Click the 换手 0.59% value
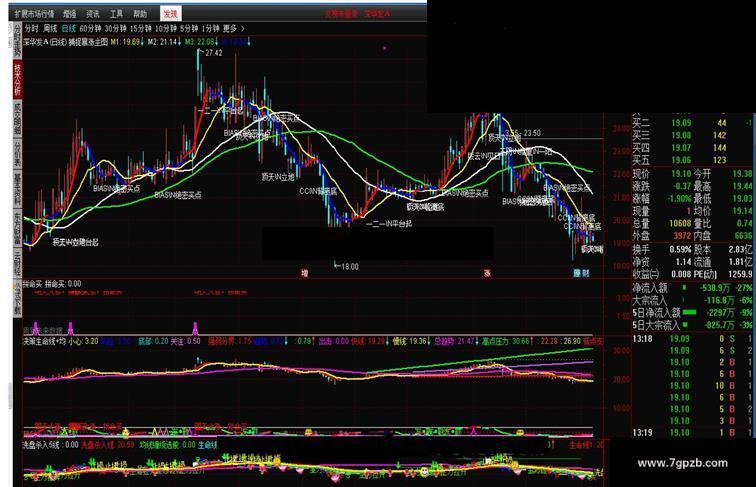This screenshot has height=487, width=756. (x=680, y=250)
